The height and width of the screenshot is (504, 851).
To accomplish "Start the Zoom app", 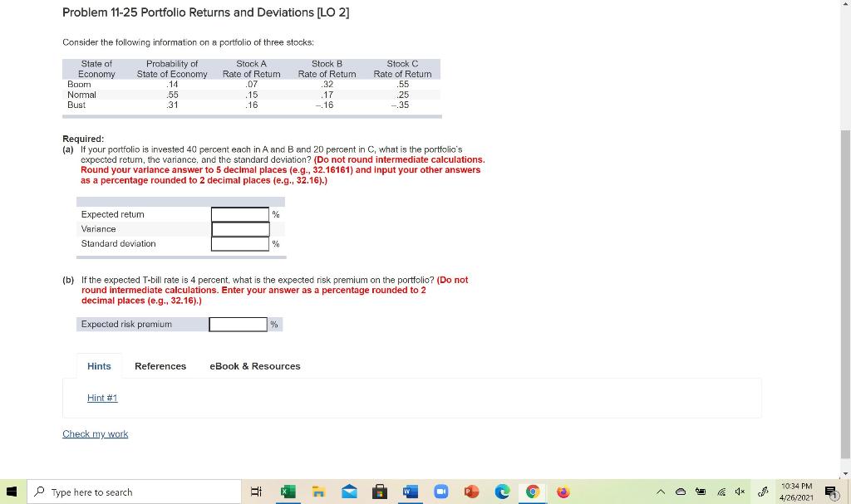I will 440,492.
